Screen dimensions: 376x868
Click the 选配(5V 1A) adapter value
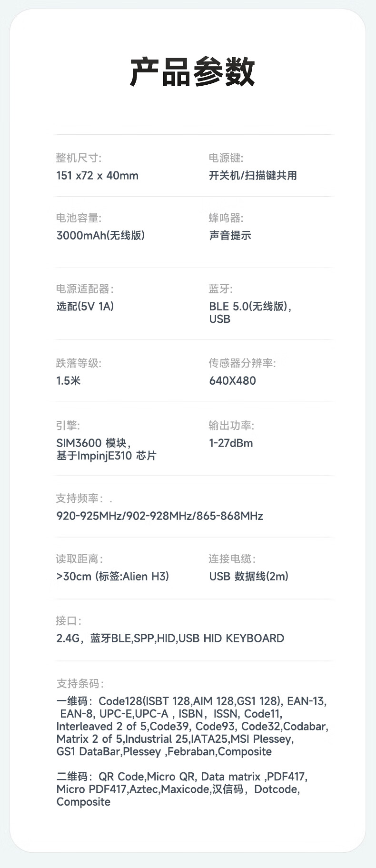85,307
